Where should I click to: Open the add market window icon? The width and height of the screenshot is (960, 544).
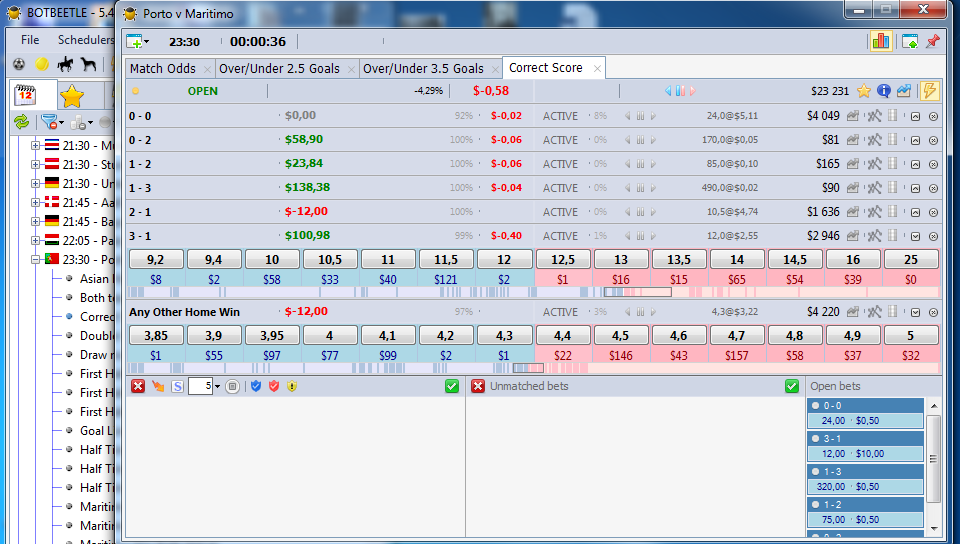pos(135,42)
